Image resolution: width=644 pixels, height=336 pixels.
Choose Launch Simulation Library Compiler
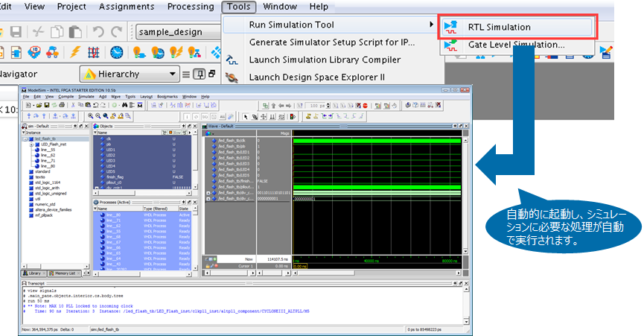325,60
